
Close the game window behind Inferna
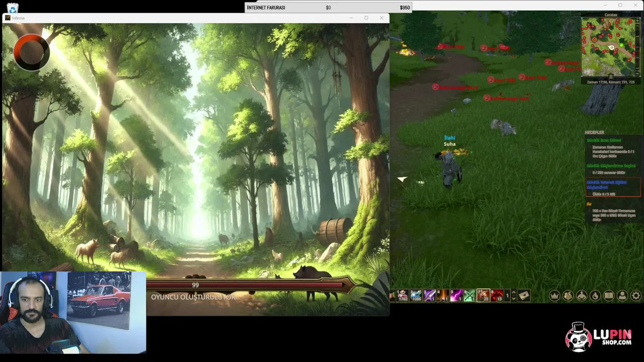click(635, 5)
